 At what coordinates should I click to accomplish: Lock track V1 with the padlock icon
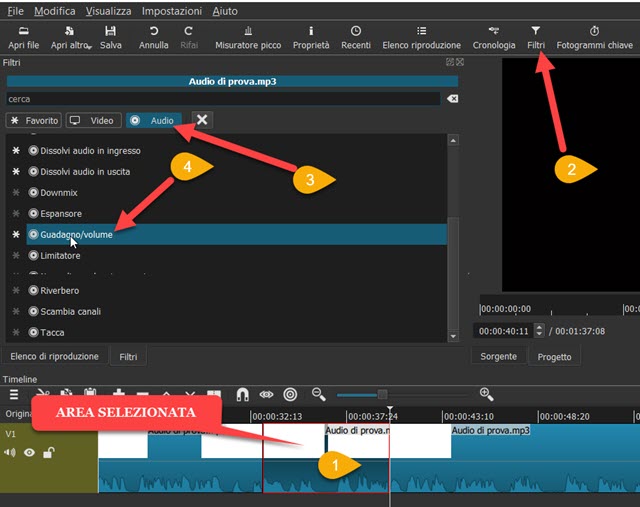(x=49, y=452)
